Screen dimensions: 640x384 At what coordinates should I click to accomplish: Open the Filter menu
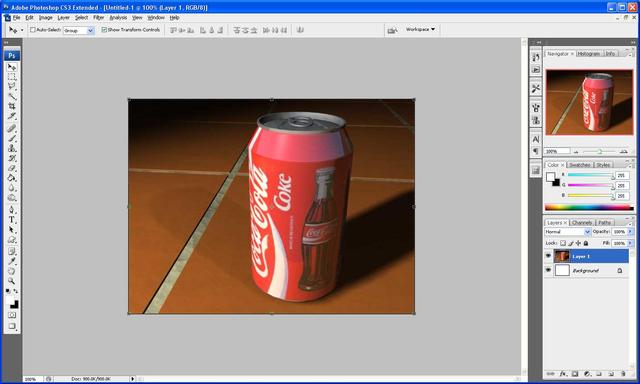[x=98, y=18]
